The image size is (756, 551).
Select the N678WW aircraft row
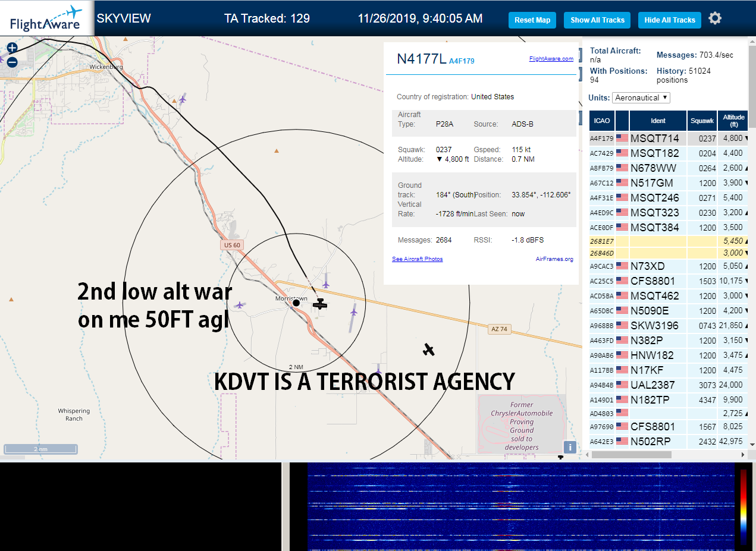click(669, 168)
